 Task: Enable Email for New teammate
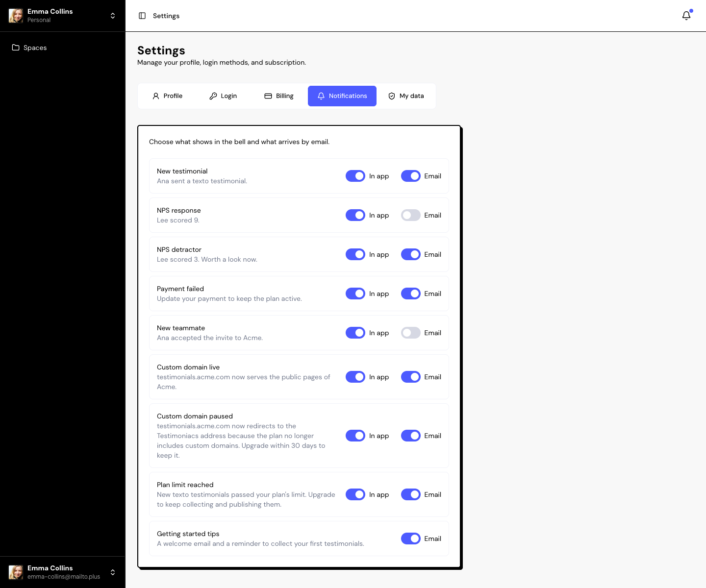pyautogui.click(x=411, y=333)
